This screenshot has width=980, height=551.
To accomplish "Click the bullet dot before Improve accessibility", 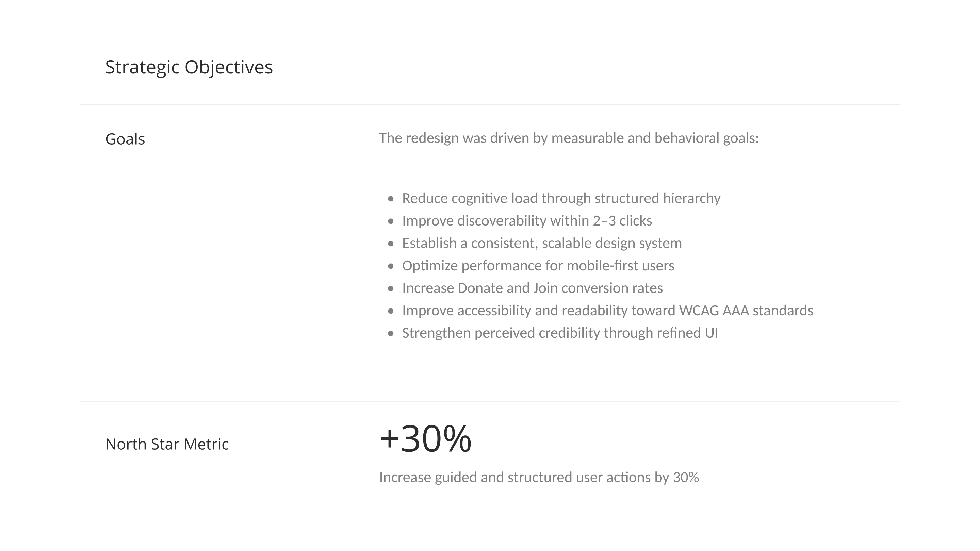I will 391,311.
